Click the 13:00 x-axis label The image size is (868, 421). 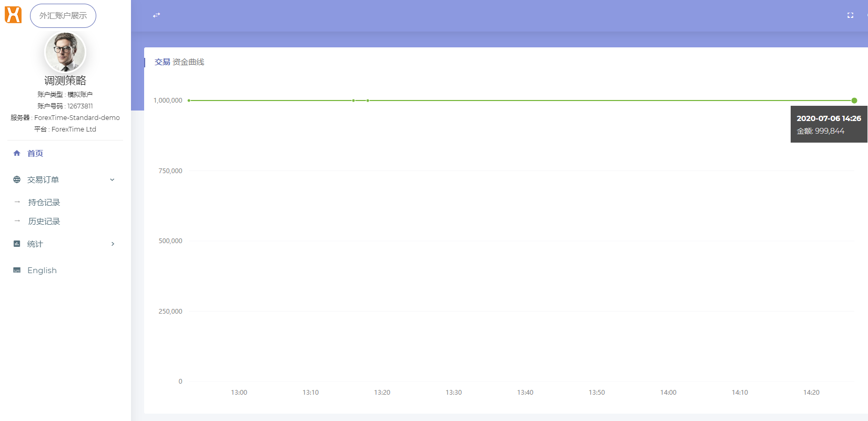tap(239, 393)
